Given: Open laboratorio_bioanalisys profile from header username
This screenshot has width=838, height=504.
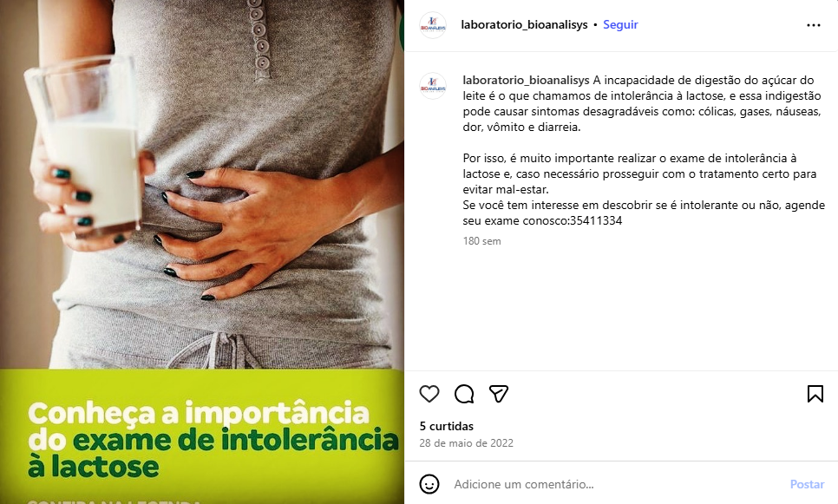Looking at the screenshot, I should [x=524, y=24].
